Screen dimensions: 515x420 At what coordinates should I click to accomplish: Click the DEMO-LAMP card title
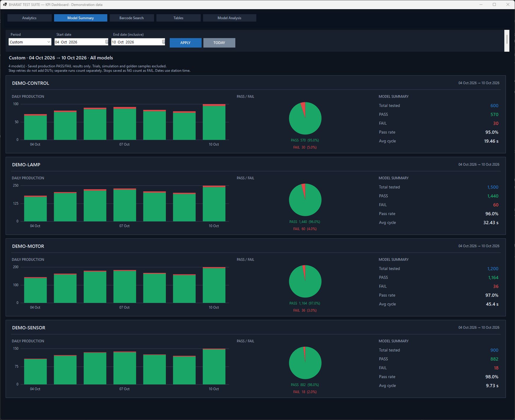26,165
